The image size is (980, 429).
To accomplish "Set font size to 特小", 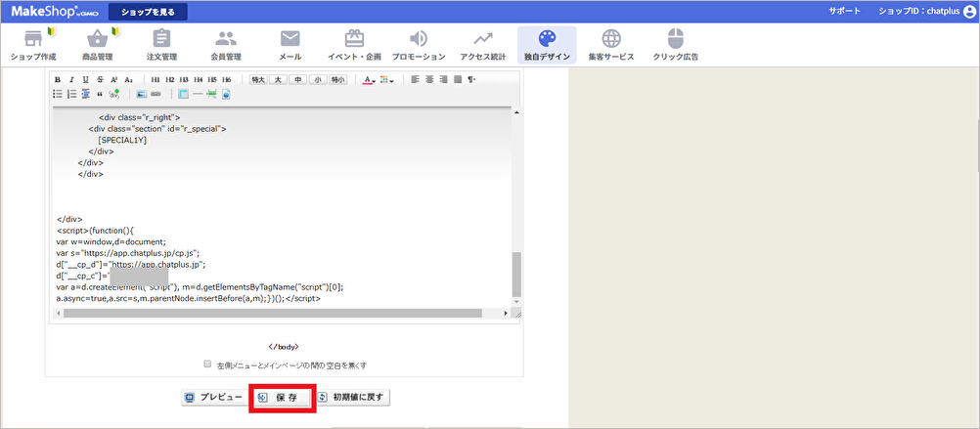I will click(x=338, y=80).
